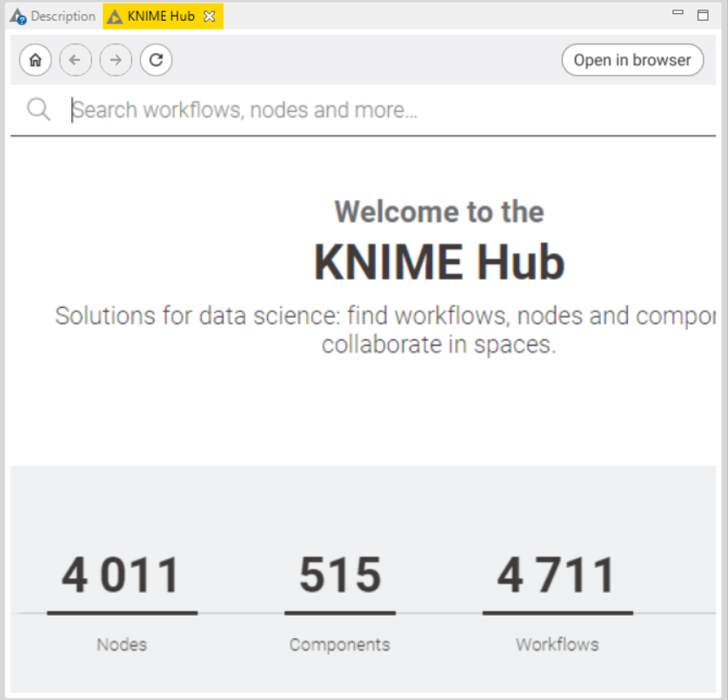The width and height of the screenshot is (728, 700).
Task: Go to the KNIME Hub home page
Action: [36, 60]
